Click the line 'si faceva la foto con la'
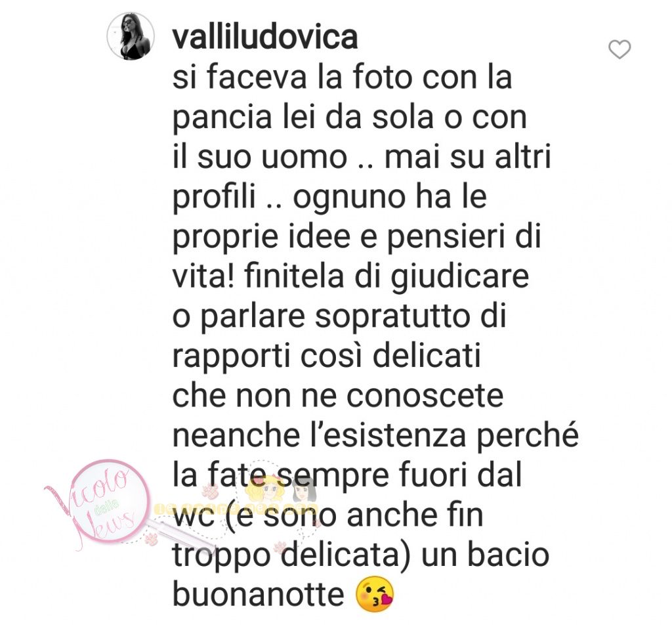 tap(342, 77)
